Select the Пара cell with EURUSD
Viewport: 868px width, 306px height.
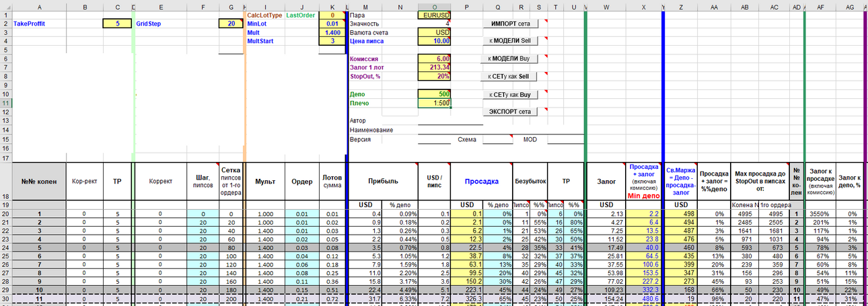click(x=434, y=15)
